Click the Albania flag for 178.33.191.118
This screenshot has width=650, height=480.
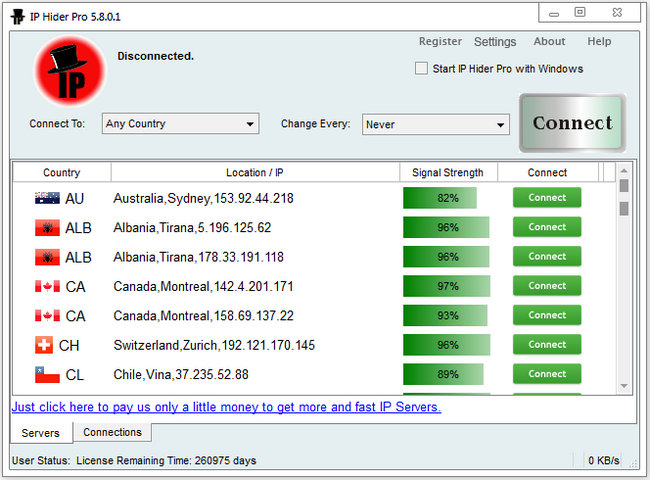pos(47,257)
